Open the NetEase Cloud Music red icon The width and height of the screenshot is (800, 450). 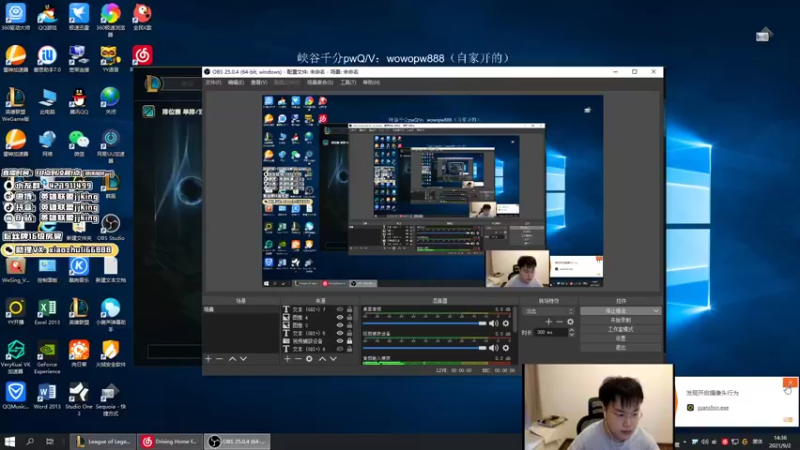pos(142,56)
